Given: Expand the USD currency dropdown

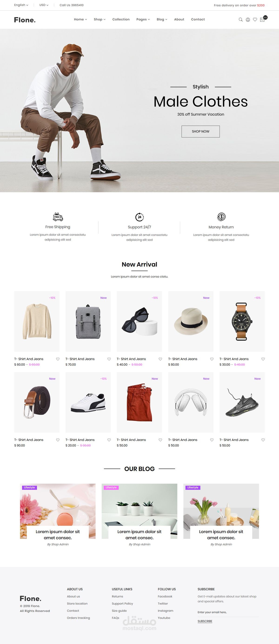Looking at the screenshot, I should pyautogui.click(x=44, y=5).
